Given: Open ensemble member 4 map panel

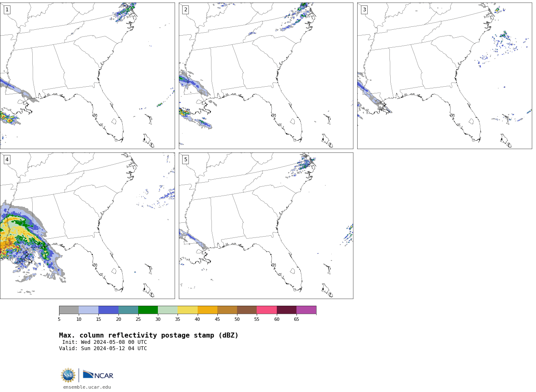Looking at the screenshot, I should coord(87,226).
